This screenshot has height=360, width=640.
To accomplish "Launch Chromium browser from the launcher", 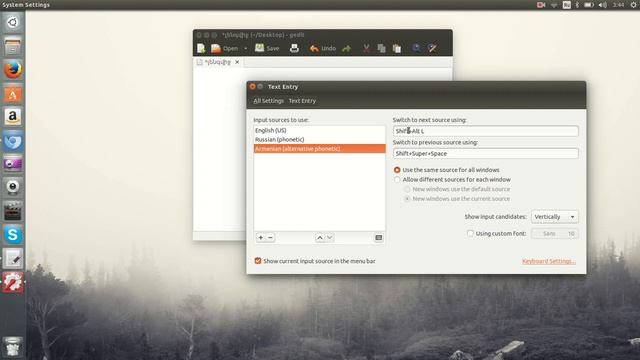I will (x=13, y=141).
